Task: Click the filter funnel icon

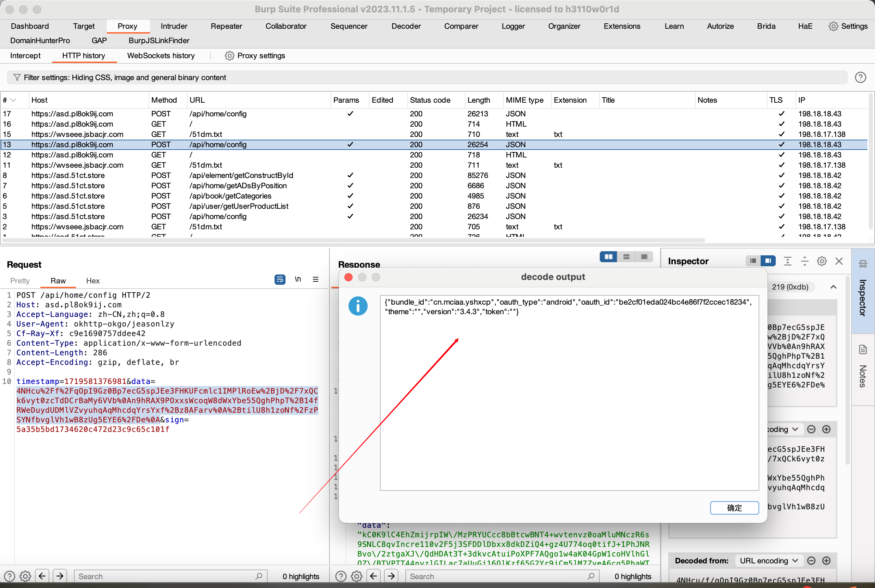Action: (16, 77)
